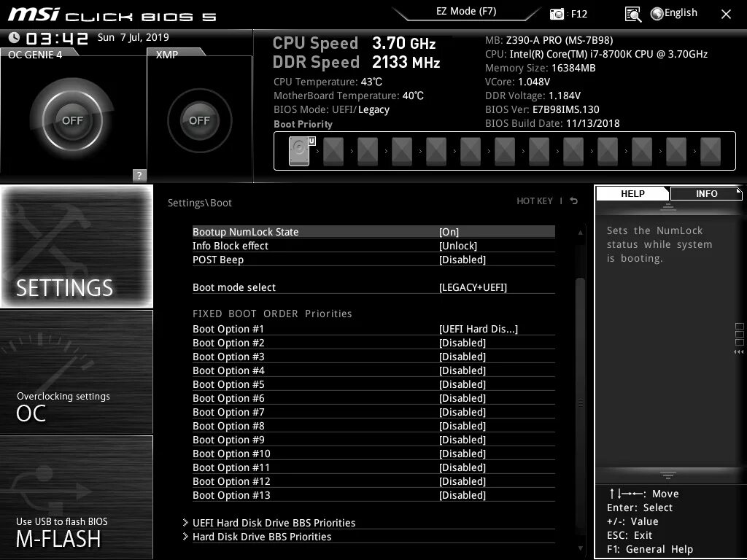Open the OC overclocking settings tile
Image resolution: width=747 pixels, height=560 pixels.
click(77, 372)
